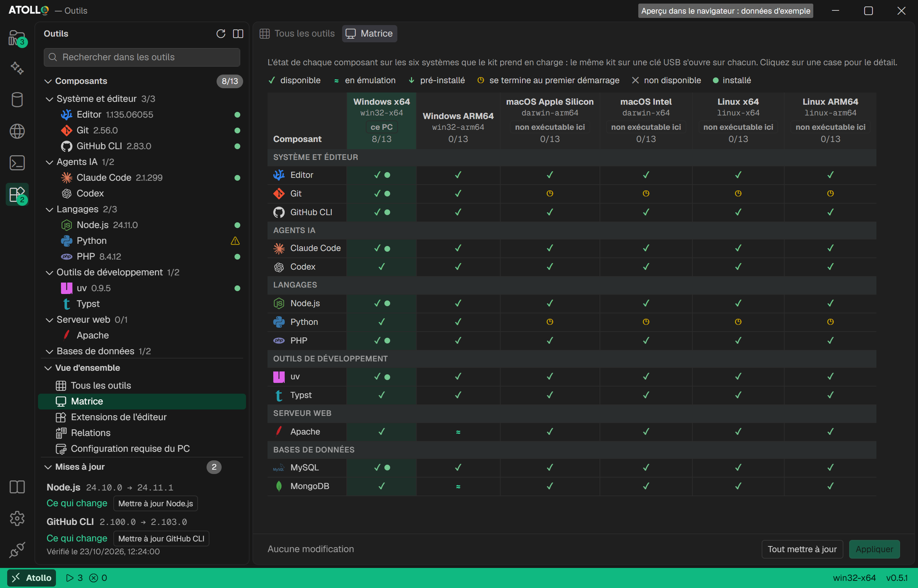918x588 pixels.
Task: Click the MongoDB leaf icon in the matrix
Action: point(279,486)
